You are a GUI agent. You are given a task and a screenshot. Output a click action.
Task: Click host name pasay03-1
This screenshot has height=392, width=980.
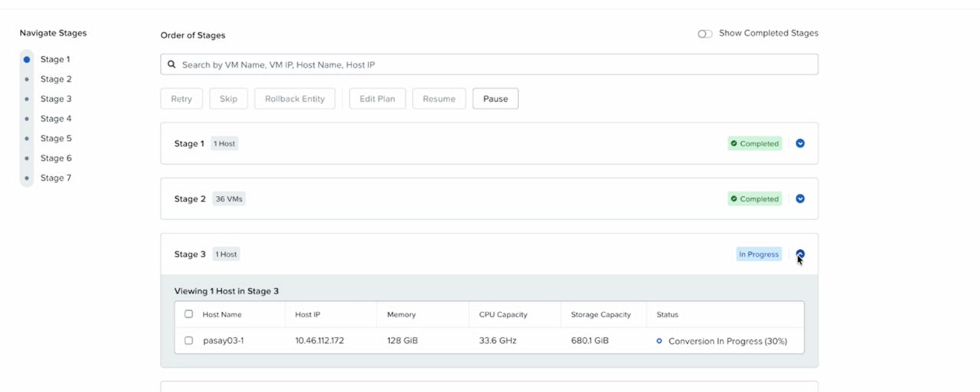(224, 341)
